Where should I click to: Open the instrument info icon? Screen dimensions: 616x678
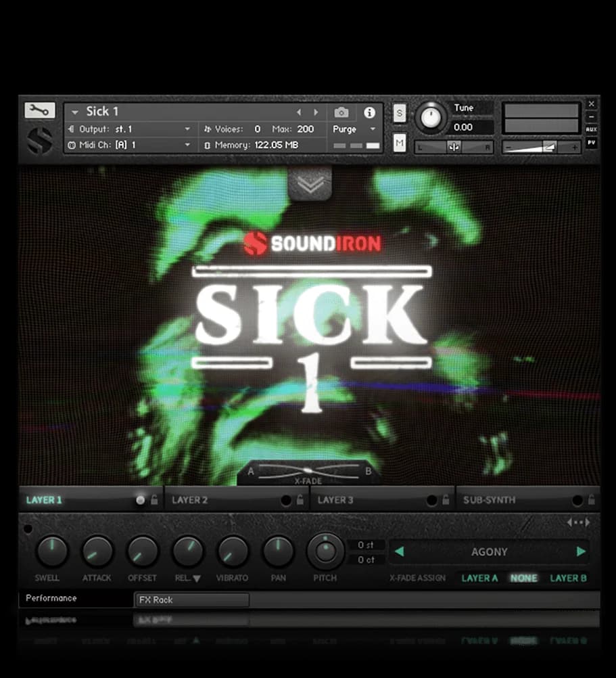pos(369,112)
